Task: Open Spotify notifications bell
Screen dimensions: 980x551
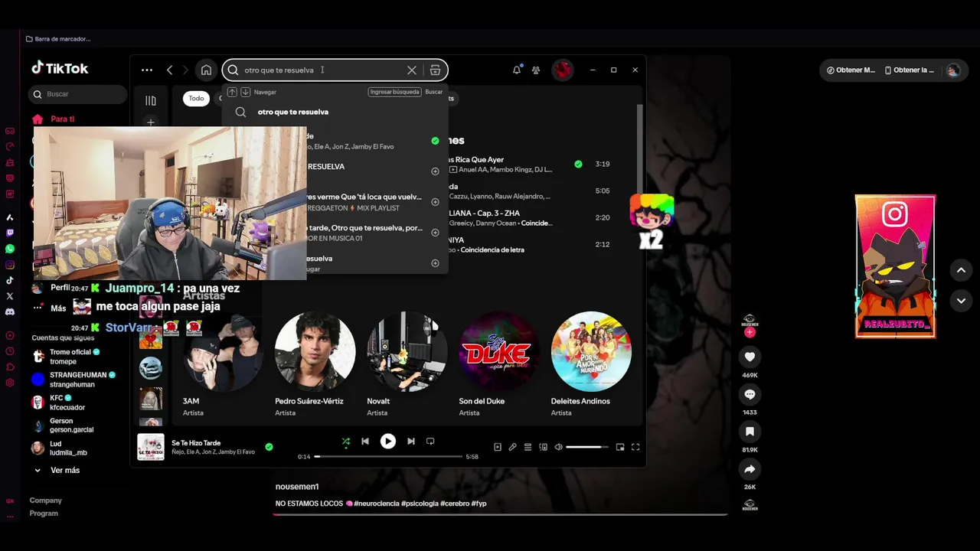Action: click(x=517, y=70)
